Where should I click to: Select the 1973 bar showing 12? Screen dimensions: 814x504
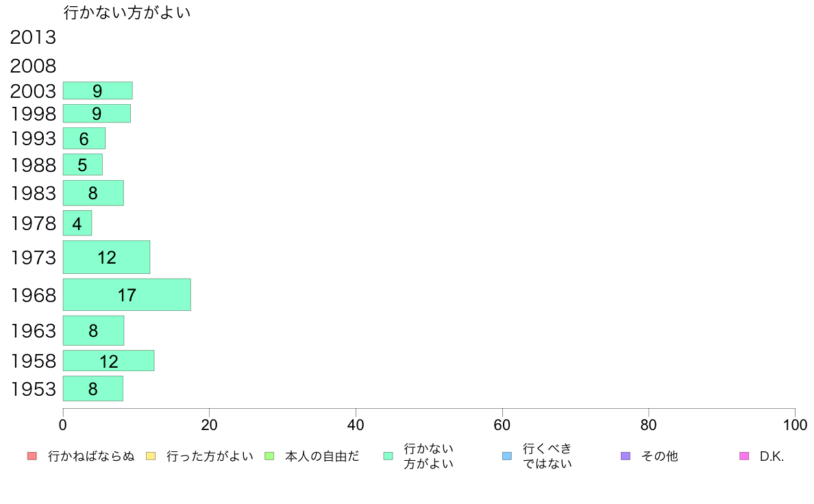pos(106,257)
